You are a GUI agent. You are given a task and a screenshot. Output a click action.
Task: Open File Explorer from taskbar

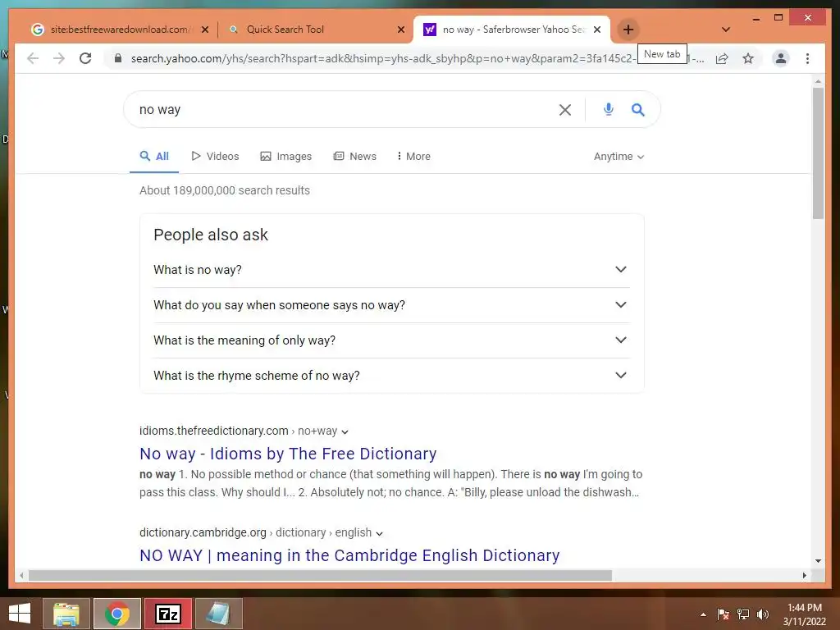[66, 614]
